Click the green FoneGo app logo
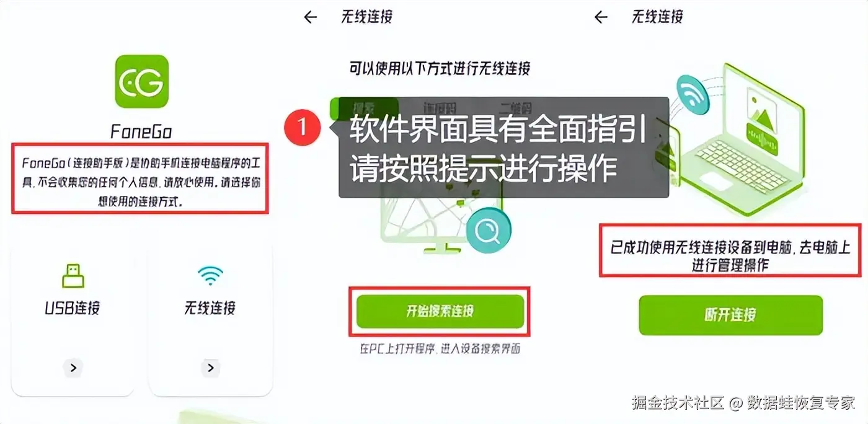868x424 pixels. click(x=141, y=81)
